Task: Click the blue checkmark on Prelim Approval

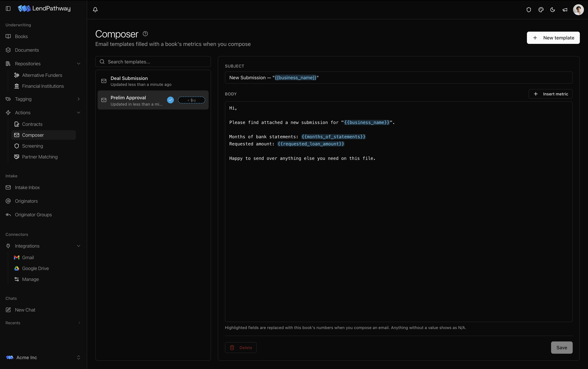Action: pos(170,100)
